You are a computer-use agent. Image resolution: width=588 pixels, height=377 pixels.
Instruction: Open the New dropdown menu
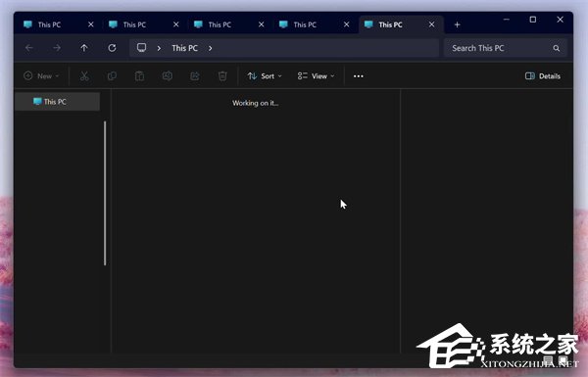41,76
